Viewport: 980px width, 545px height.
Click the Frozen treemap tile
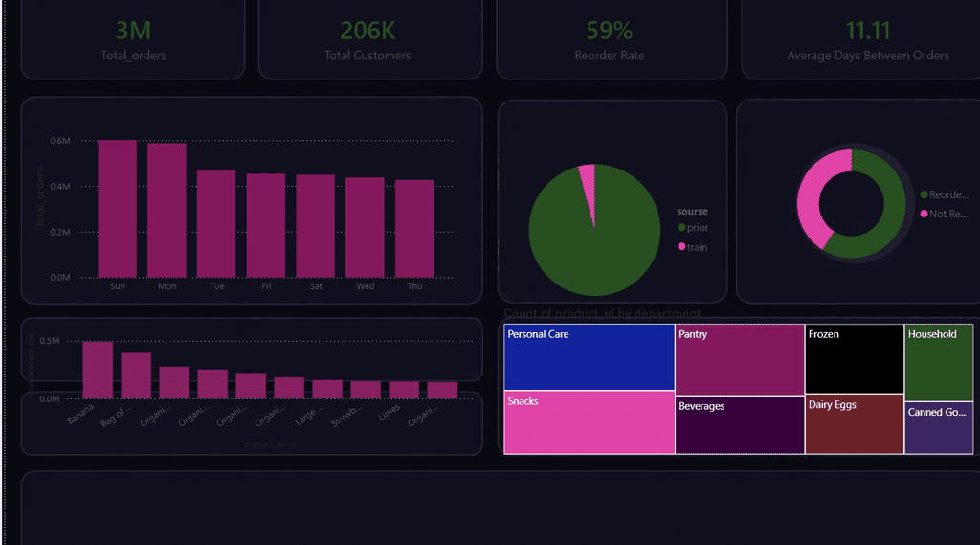point(855,359)
